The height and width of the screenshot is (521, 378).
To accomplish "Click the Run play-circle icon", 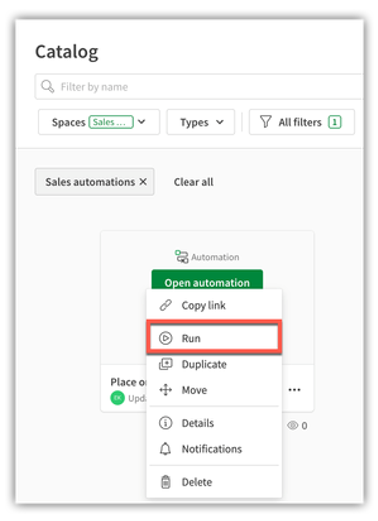I will pyautogui.click(x=166, y=338).
